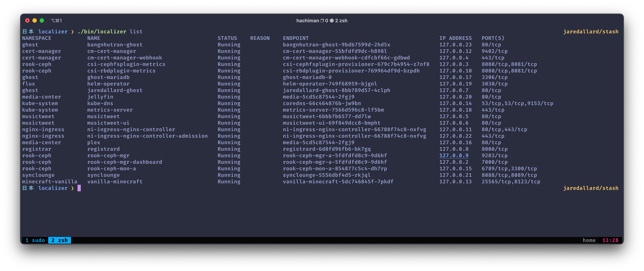This screenshot has height=271, width=644.
Task: Click the name 'rook-ceph-mon-a'
Action: tap(112, 168)
